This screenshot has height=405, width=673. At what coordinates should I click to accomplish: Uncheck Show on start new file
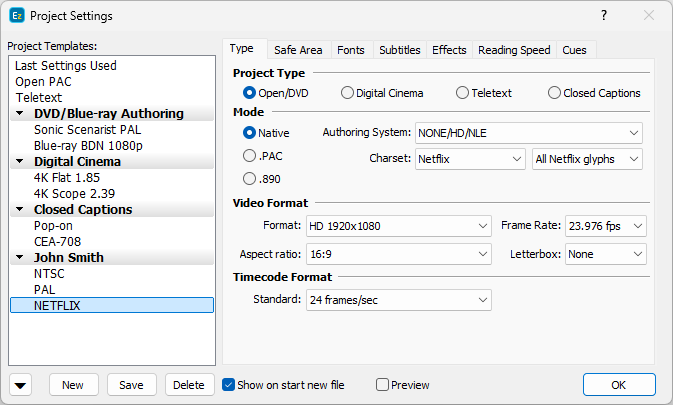228,385
